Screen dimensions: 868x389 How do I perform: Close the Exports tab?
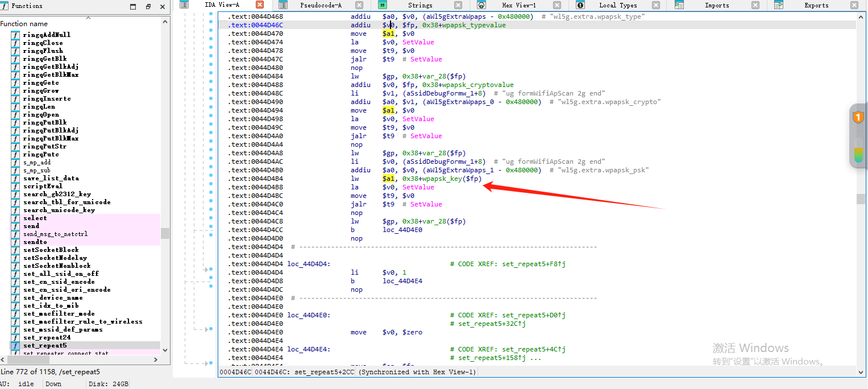coord(854,5)
